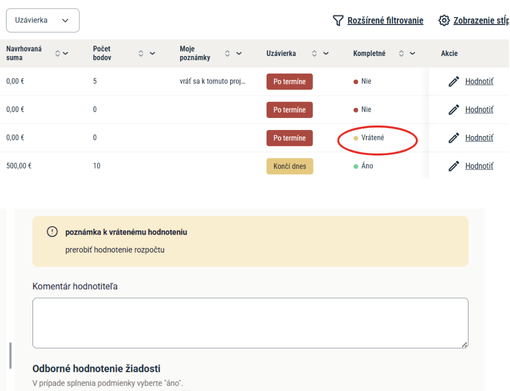510x391 pixels.
Task: Open Rozšírené filtrovanie link
Action: (385, 21)
